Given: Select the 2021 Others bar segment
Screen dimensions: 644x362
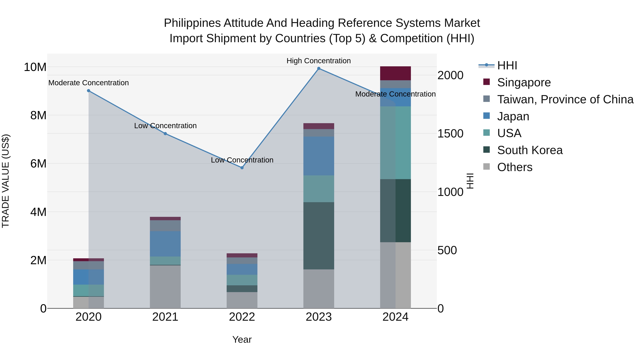Looking at the screenshot, I should pyautogui.click(x=165, y=287).
